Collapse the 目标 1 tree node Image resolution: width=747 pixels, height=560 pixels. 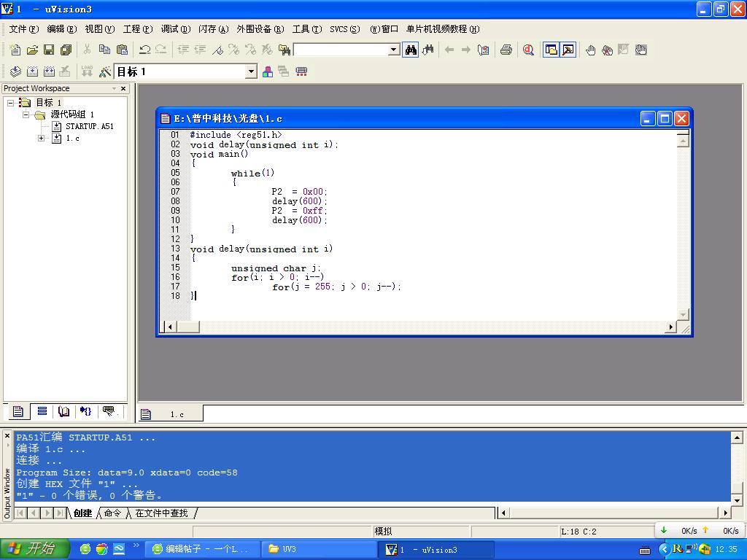10,102
